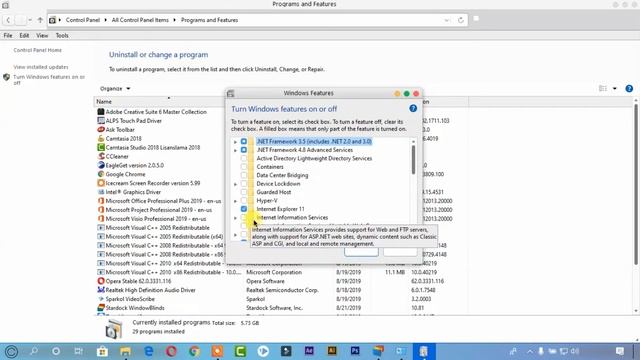
Task: Launch Microsoft Edge from taskbar
Action: tap(149, 351)
